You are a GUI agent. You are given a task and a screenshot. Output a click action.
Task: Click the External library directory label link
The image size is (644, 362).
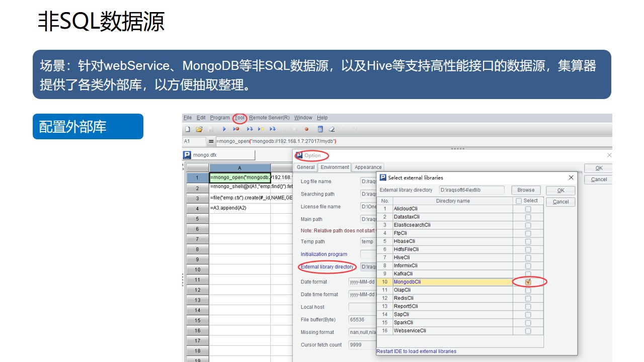(x=327, y=267)
